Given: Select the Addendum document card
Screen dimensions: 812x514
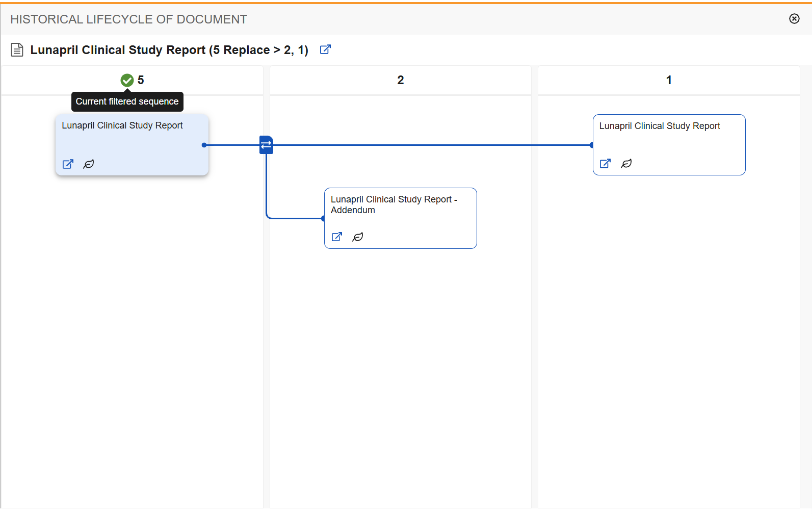Looking at the screenshot, I should pos(401,218).
